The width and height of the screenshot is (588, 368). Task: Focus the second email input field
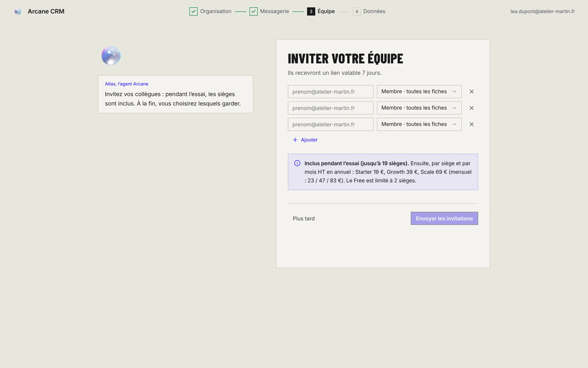[x=331, y=108]
